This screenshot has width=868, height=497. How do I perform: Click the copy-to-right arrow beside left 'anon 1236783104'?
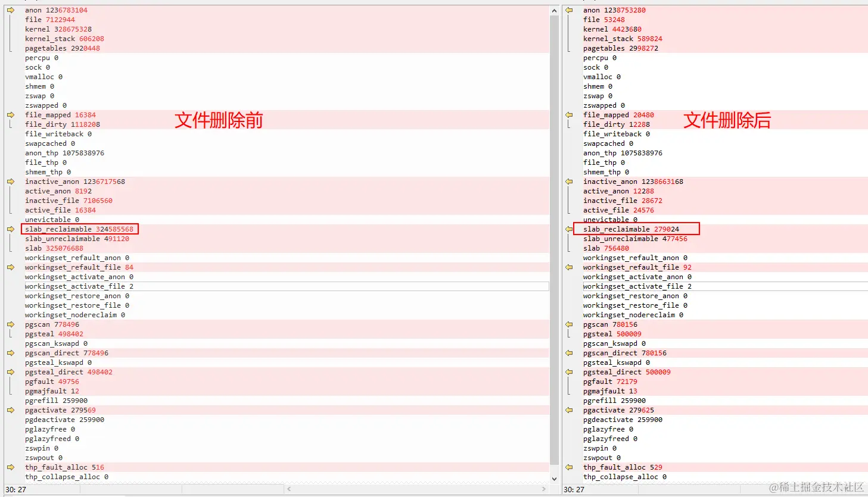11,10
